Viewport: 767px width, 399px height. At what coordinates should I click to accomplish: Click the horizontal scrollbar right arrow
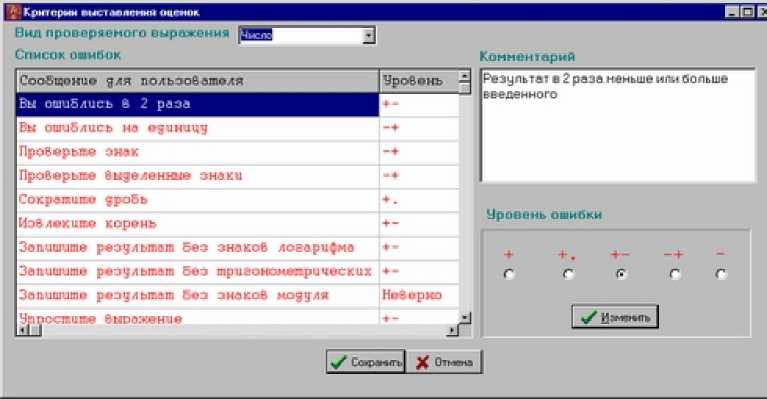(x=452, y=330)
